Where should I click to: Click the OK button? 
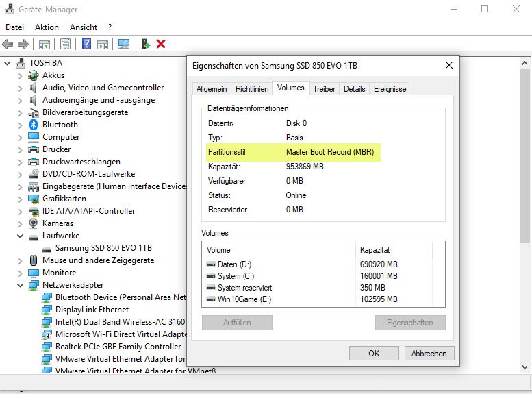coord(373,354)
